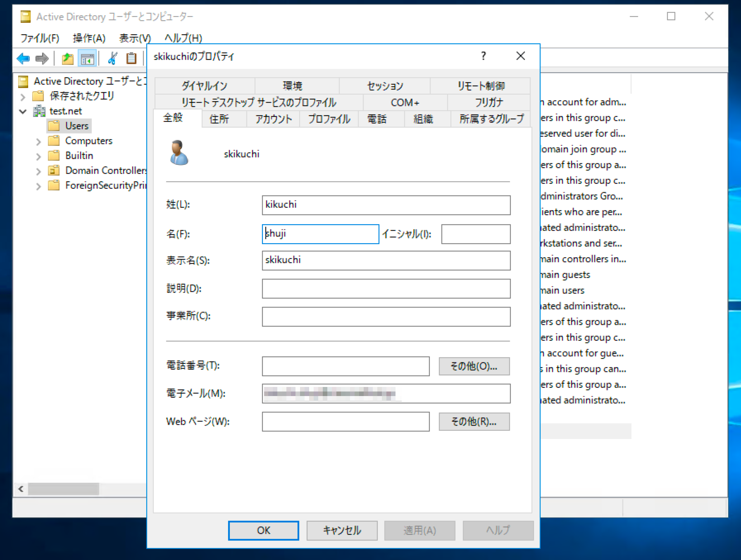Image resolution: width=741 pixels, height=560 pixels.
Task: Toggle the show/hide console tree icon
Action: tap(87, 58)
